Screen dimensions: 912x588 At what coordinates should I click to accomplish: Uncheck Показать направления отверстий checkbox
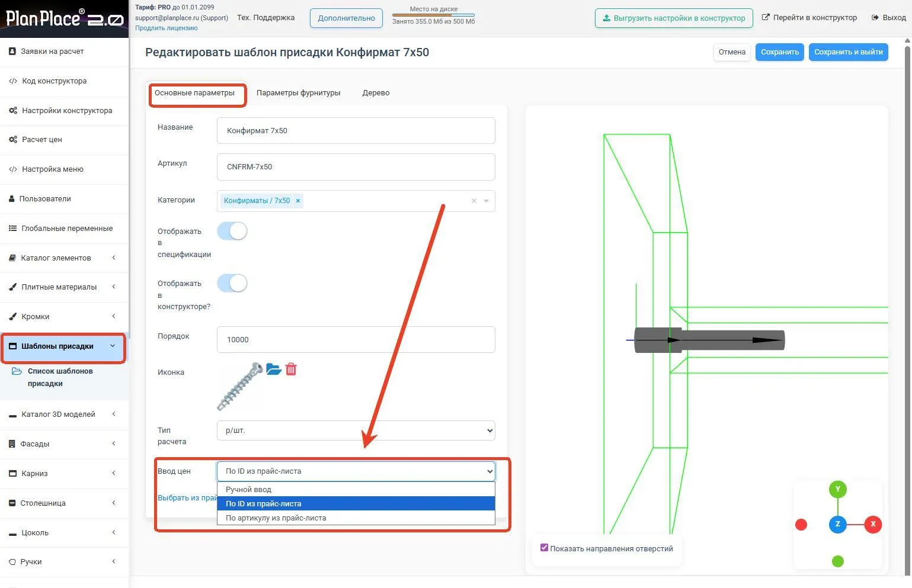tap(544, 548)
